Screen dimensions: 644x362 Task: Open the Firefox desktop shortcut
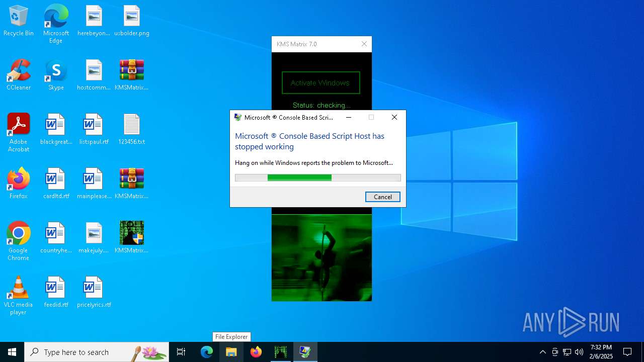click(19, 184)
